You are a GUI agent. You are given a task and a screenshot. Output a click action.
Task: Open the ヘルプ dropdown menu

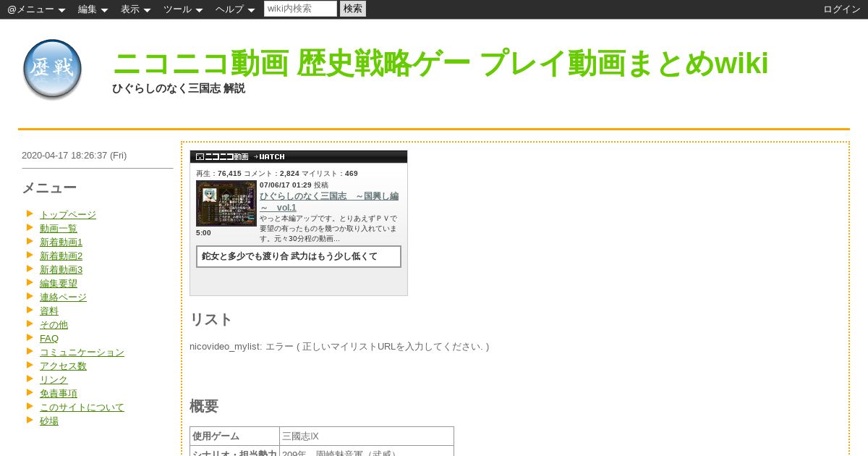(x=234, y=9)
